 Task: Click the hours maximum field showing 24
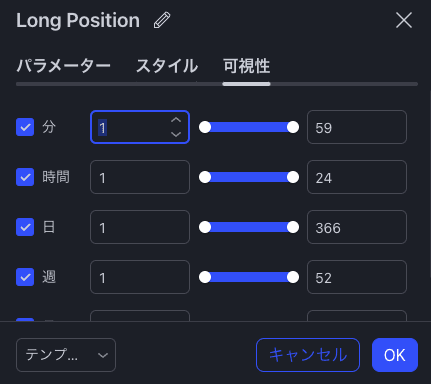point(357,177)
